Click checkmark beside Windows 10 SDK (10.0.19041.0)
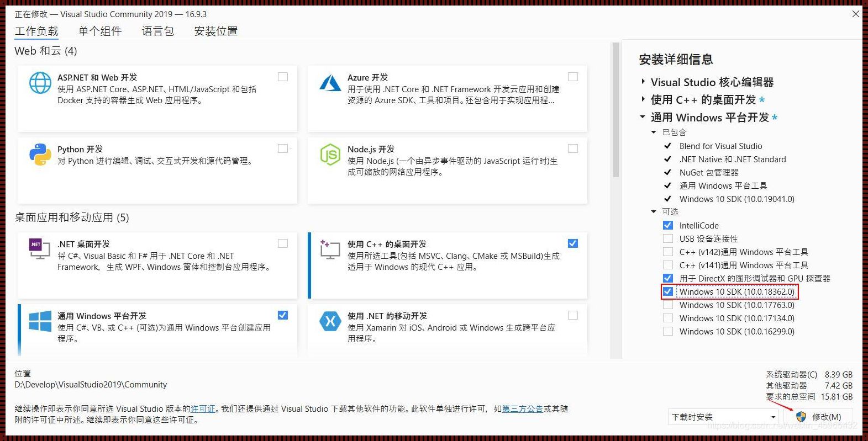 tap(667, 199)
